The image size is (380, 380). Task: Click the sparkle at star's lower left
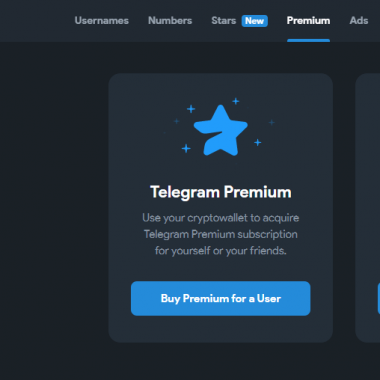click(x=186, y=148)
